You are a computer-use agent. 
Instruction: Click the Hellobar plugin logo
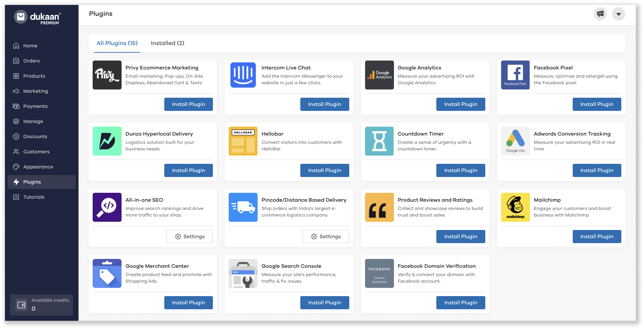tap(243, 141)
